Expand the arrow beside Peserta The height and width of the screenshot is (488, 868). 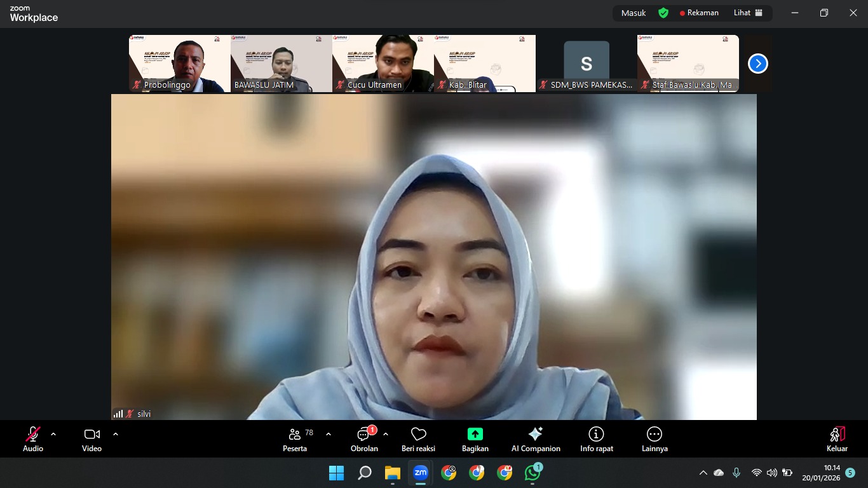[x=329, y=434]
